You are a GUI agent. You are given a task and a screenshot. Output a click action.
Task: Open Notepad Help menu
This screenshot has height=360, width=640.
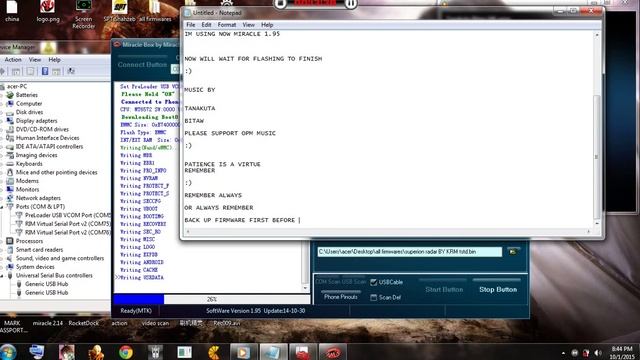pos(267,24)
